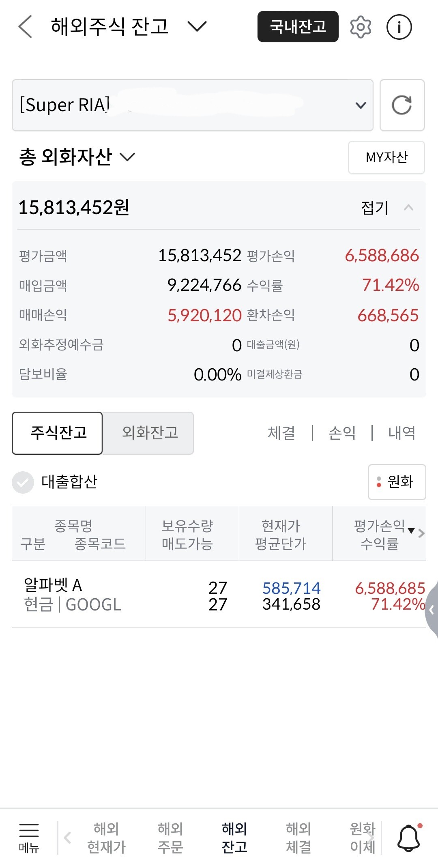Viewport: 438px width, 868px height.
Task: Toggle currency display 원화 button
Action: click(397, 482)
